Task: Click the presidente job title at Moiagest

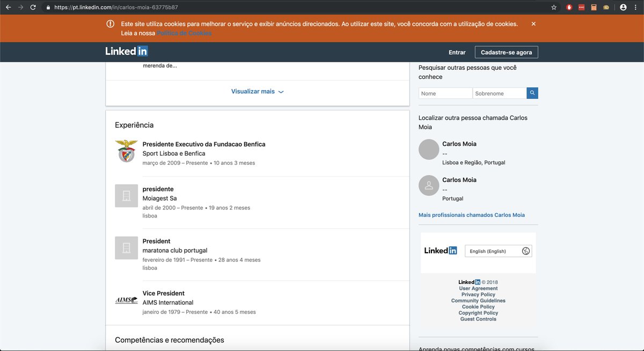Action: [x=158, y=189]
